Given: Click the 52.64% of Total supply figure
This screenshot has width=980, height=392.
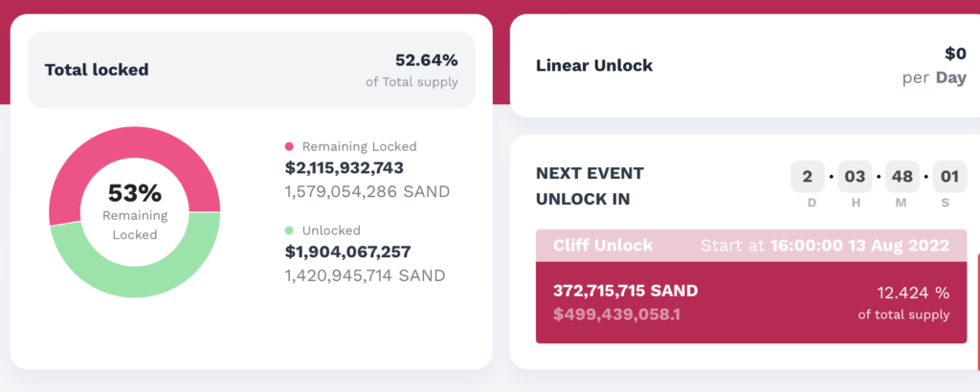Looking at the screenshot, I should tap(426, 60).
